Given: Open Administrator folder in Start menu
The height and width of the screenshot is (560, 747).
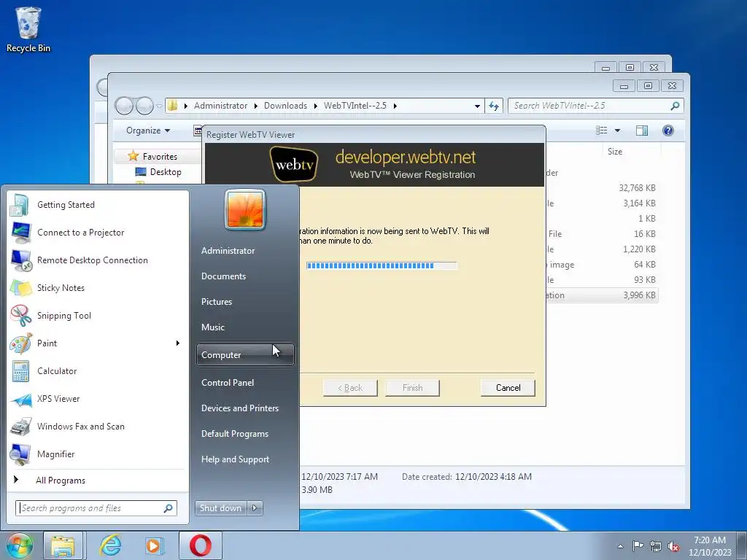Looking at the screenshot, I should coord(228,251).
